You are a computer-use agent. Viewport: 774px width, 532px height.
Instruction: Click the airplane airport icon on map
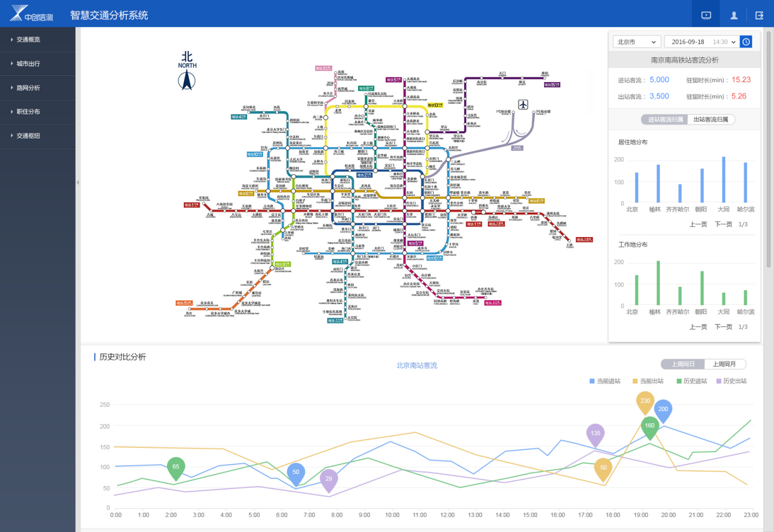click(x=522, y=104)
